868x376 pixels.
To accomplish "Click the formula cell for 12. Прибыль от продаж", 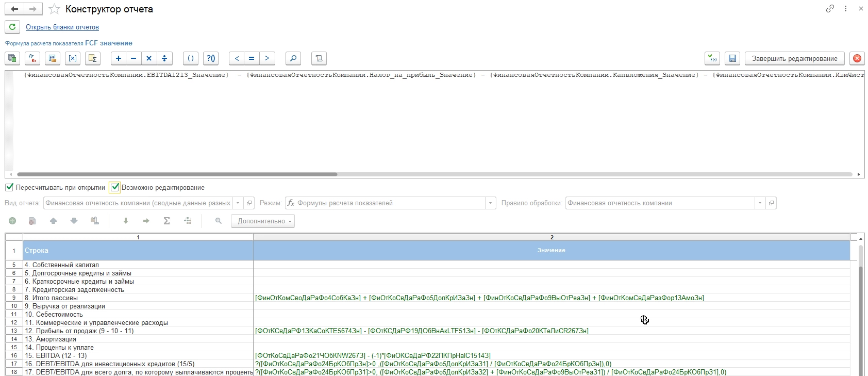I will coord(552,331).
